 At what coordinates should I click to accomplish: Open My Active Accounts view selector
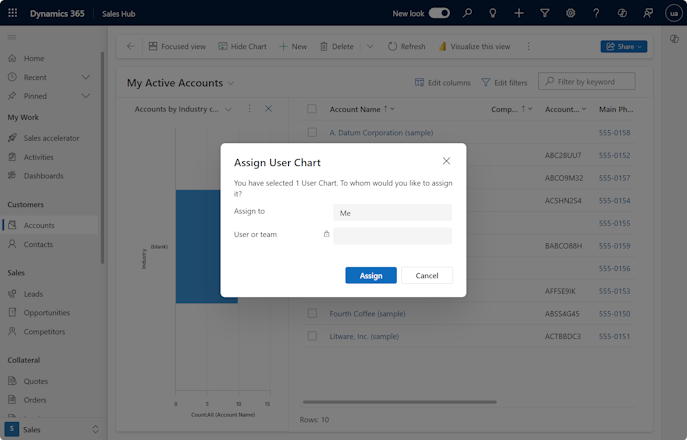[x=181, y=83]
